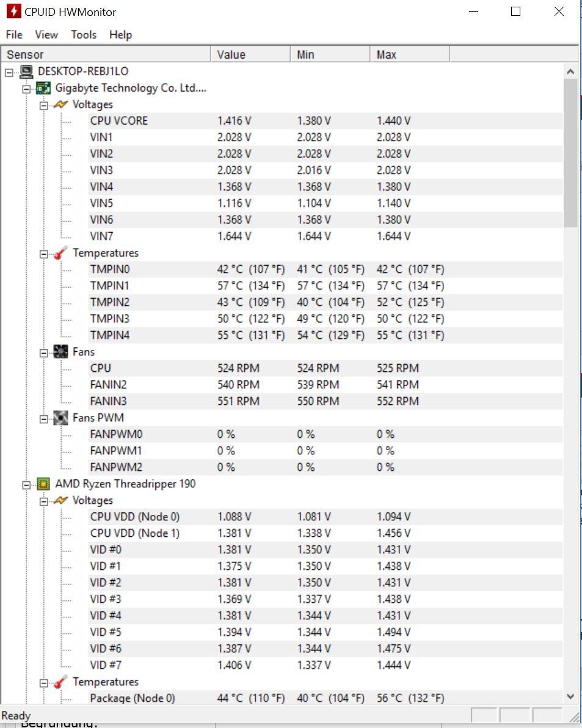Select the TMPIN0 temperature row
Image resolution: width=582 pixels, height=728 pixels.
326,269
